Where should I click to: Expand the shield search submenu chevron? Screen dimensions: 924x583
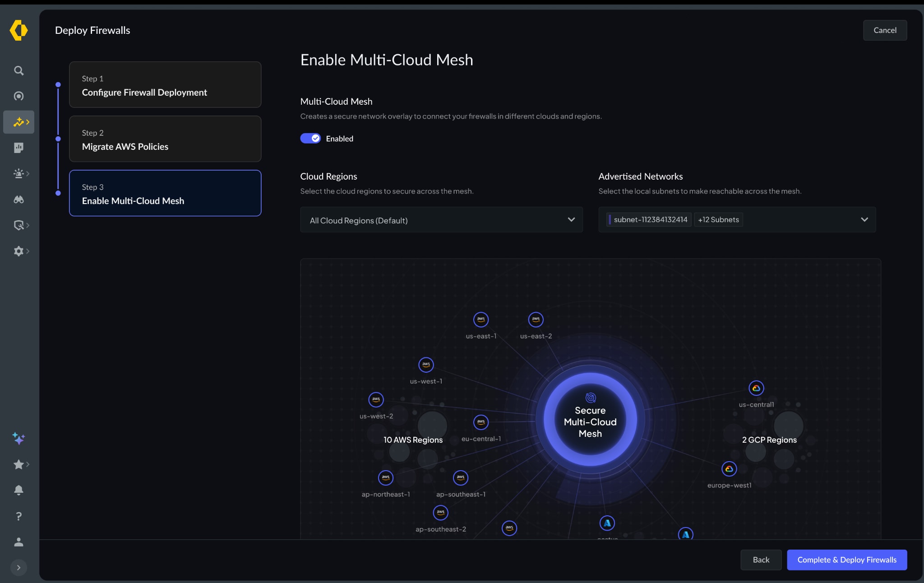[28, 225]
